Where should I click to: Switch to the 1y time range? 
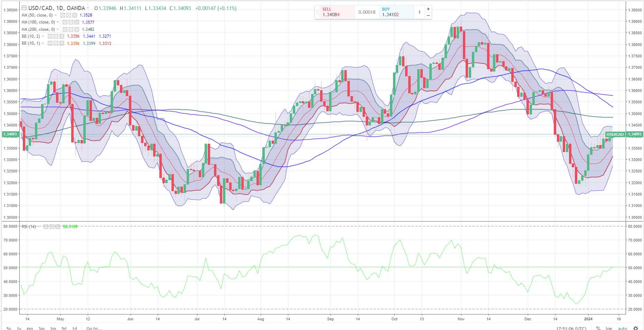click(19, 328)
